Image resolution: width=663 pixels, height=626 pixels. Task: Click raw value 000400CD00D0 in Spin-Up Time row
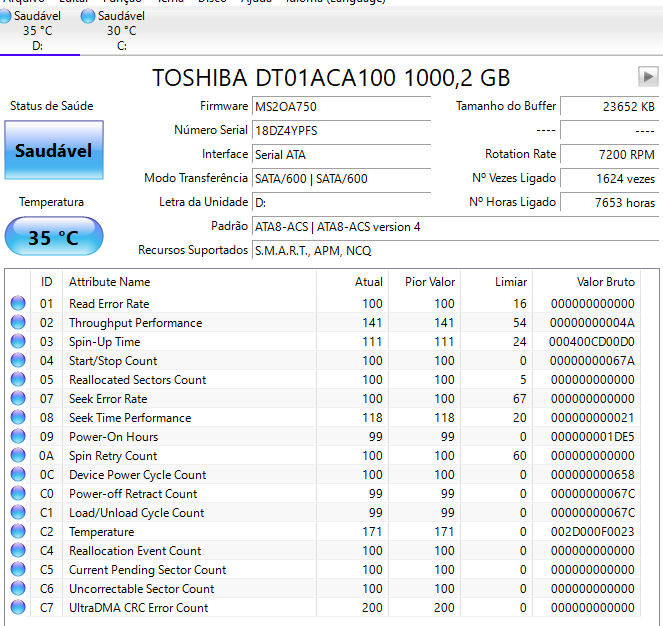(592, 342)
